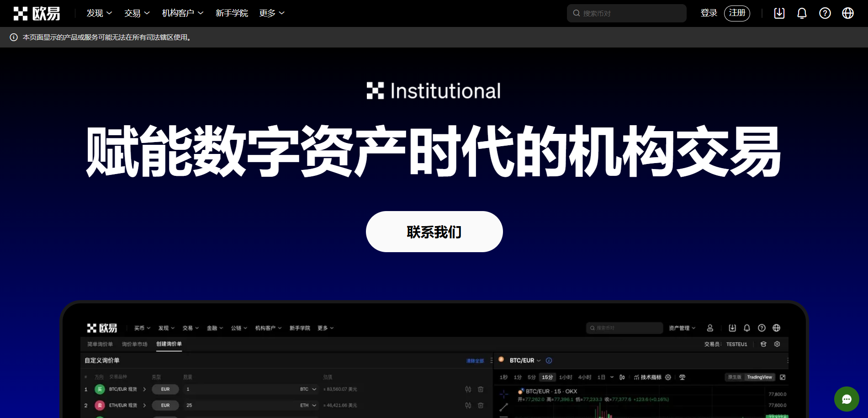Click the candlestick icon on the ETH/EUR row
This screenshot has height=418, width=868.
click(468, 405)
